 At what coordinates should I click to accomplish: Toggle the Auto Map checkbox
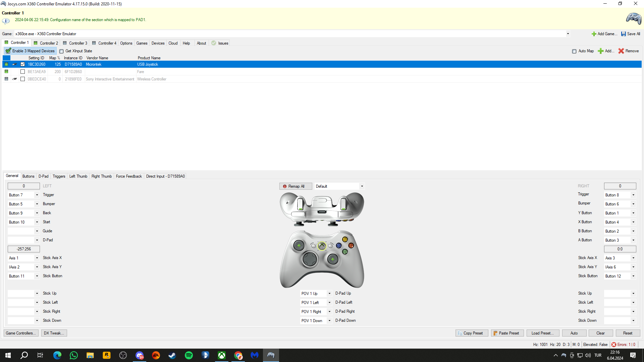coord(574,51)
